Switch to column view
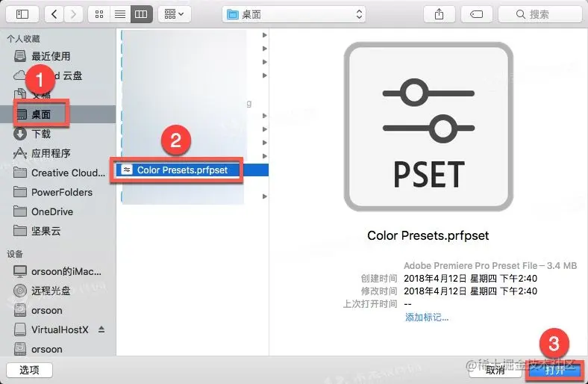 (141, 14)
